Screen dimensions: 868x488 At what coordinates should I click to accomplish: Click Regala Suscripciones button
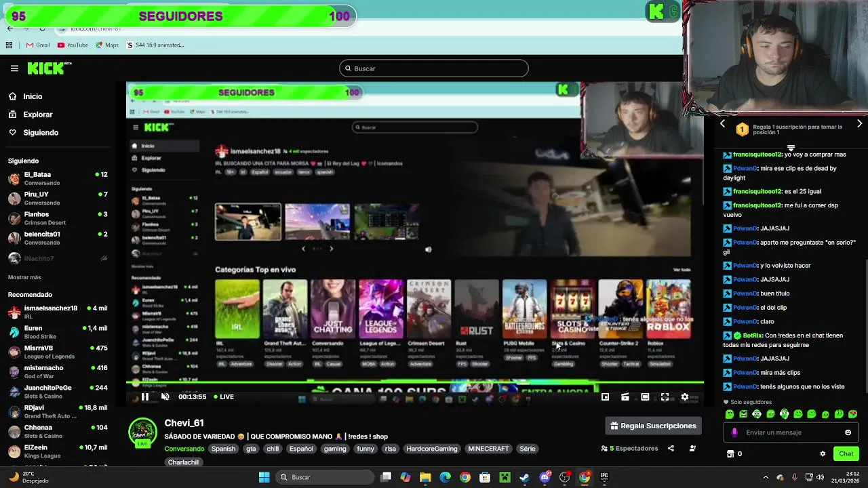coord(653,426)
